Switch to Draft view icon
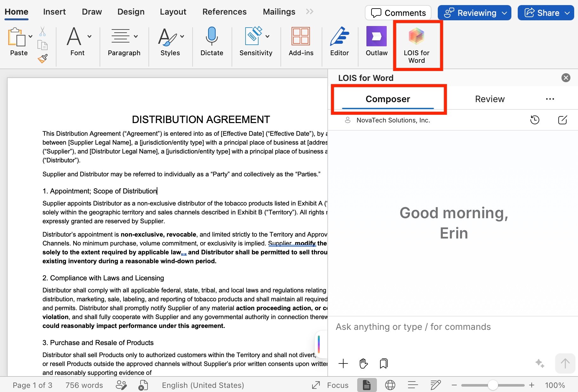The width and height of the screenshot is (578, 392). (436, 385)
